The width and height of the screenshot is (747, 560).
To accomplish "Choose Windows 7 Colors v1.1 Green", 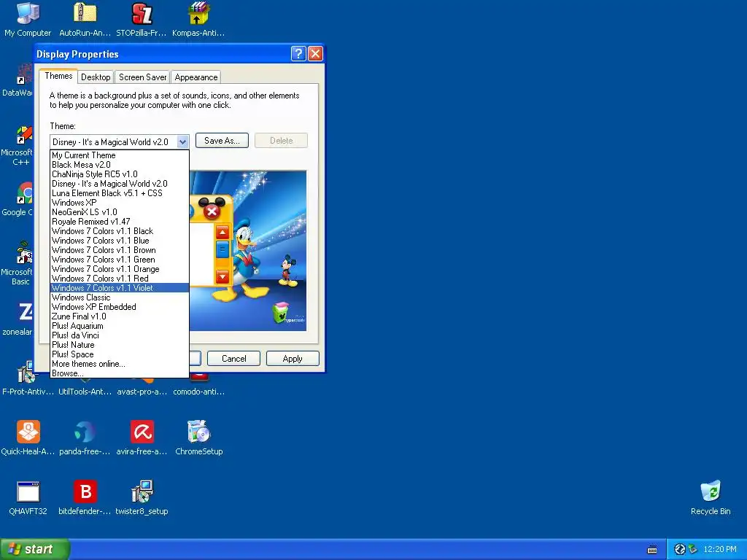I will tap(120, 260).
